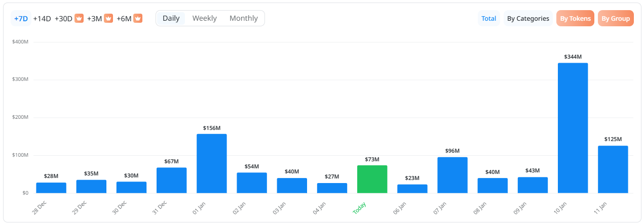Open the By Group breakdown

(x=616, y=18)
